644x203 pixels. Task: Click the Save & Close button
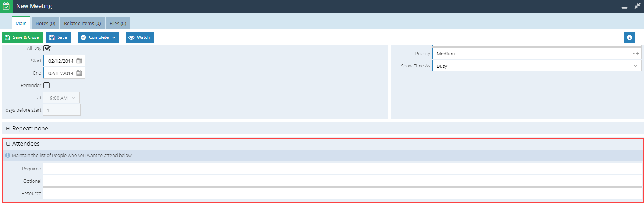[x=22, y=37]
